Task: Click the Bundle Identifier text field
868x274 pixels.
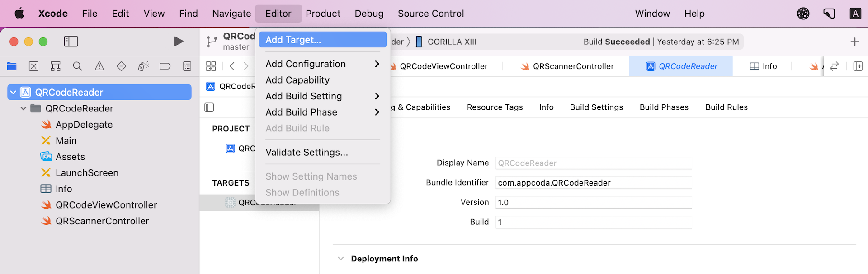Action: click(x=593, y=183)
